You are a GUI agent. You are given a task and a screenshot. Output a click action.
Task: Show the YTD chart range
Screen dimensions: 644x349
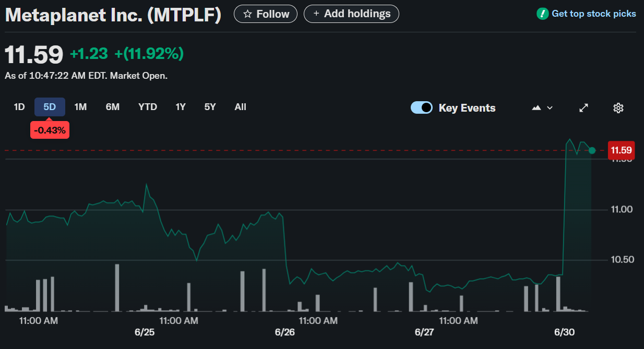(x=148, y=107)
